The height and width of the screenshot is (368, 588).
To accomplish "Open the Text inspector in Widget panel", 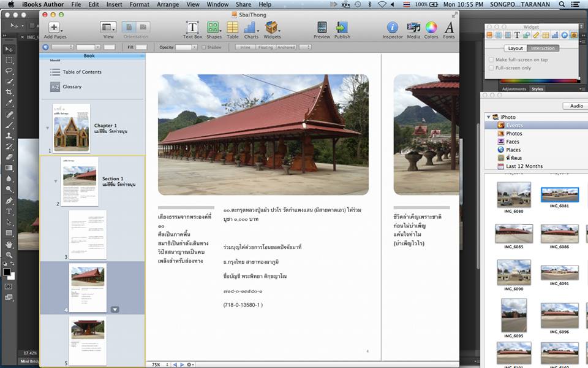I will [517, 35].
